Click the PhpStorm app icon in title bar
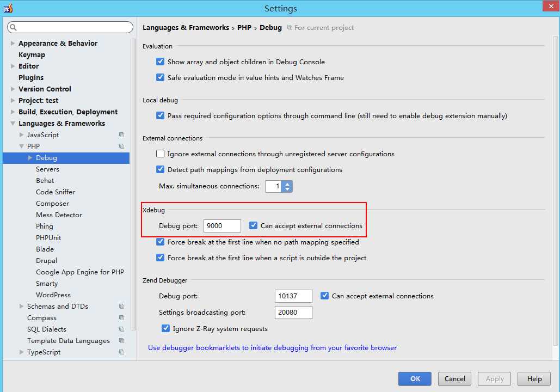 pos(8,8)
